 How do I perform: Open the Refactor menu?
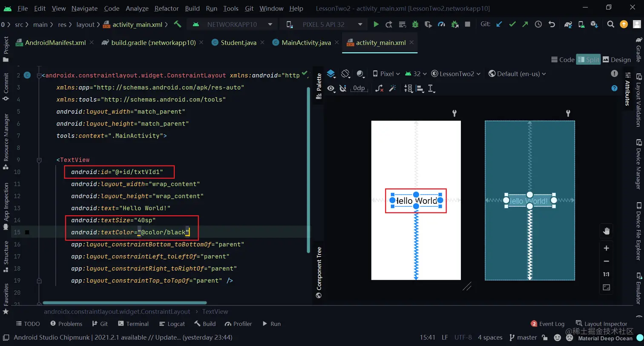(167, 9)
